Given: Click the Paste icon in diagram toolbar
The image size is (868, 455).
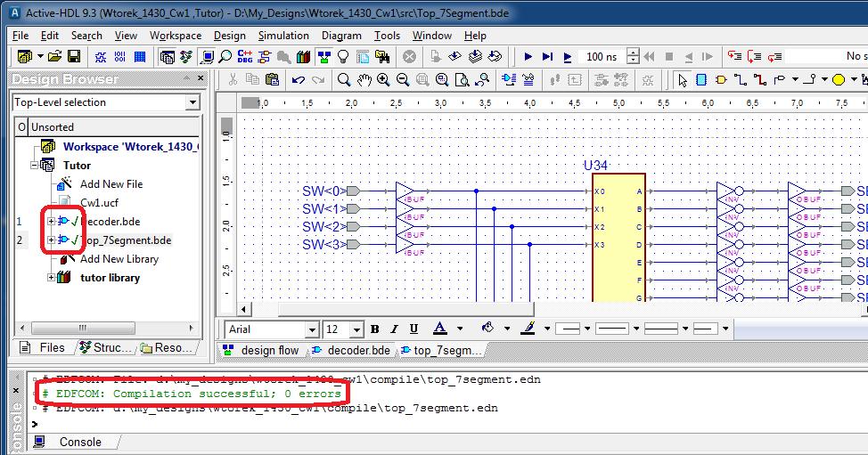Looking at the screenshot, I should pos(272,79).
